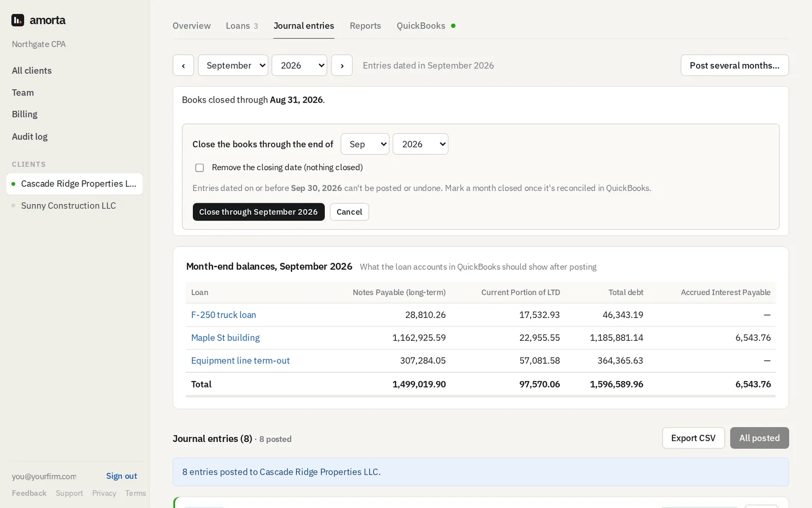Viewport: 812px width, 508px height.
Task: Open the Audit log page
Action: pyautogui.click(x=30, y=137)
